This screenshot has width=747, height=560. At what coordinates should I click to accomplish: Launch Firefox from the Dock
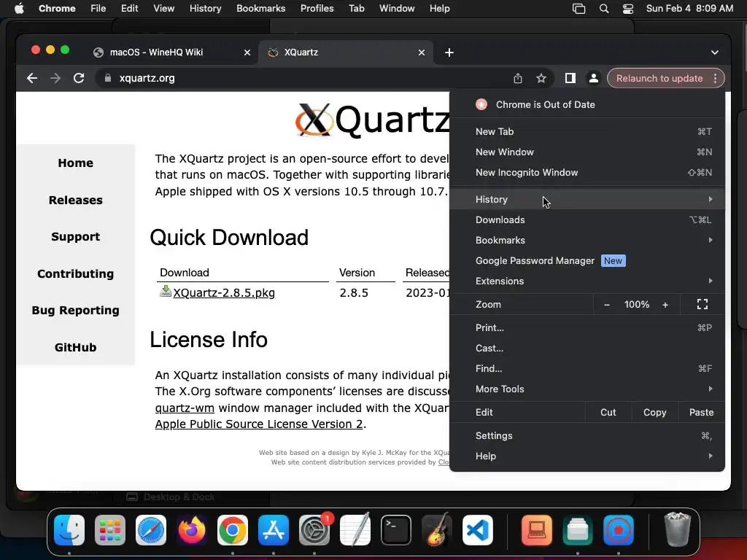[x=192, y=530]
